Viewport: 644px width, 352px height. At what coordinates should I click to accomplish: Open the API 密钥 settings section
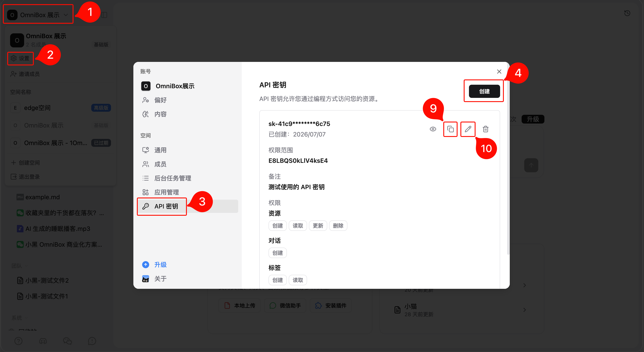coord(188,206)
